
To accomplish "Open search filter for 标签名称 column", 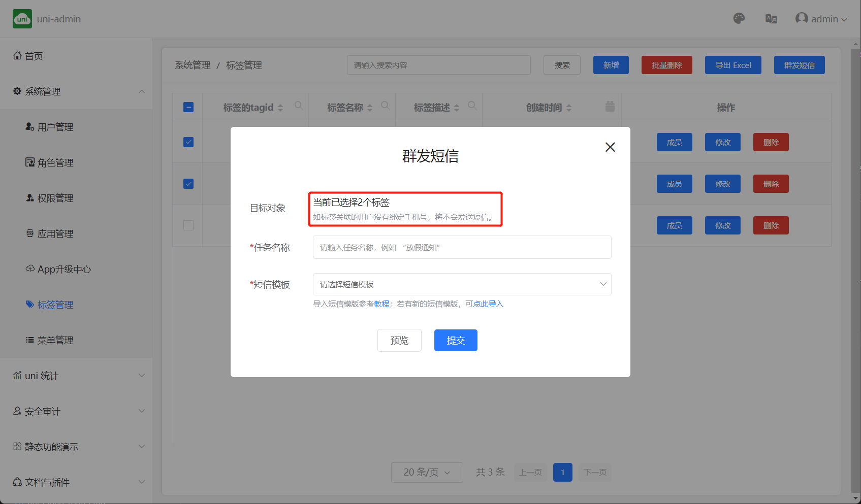I will [x=386, y=106].
